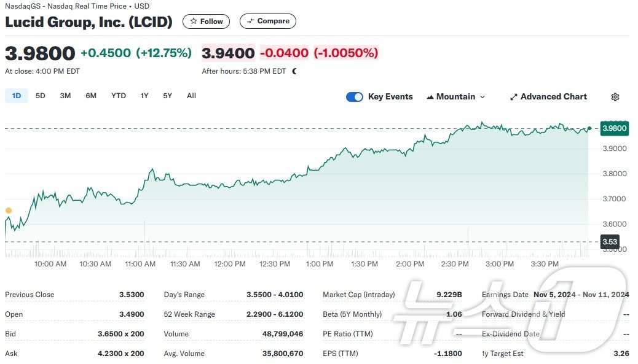Screen dimensions: 638x364
Task: Click the after-hours moon icon
Action: (294, 71)
